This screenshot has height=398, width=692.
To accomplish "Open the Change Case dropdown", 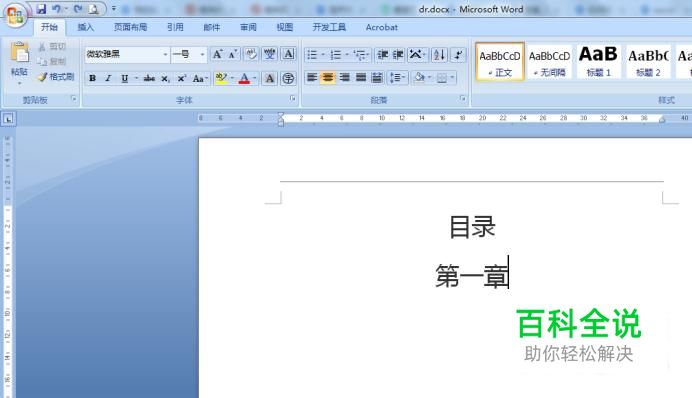I will pos(200,79).
